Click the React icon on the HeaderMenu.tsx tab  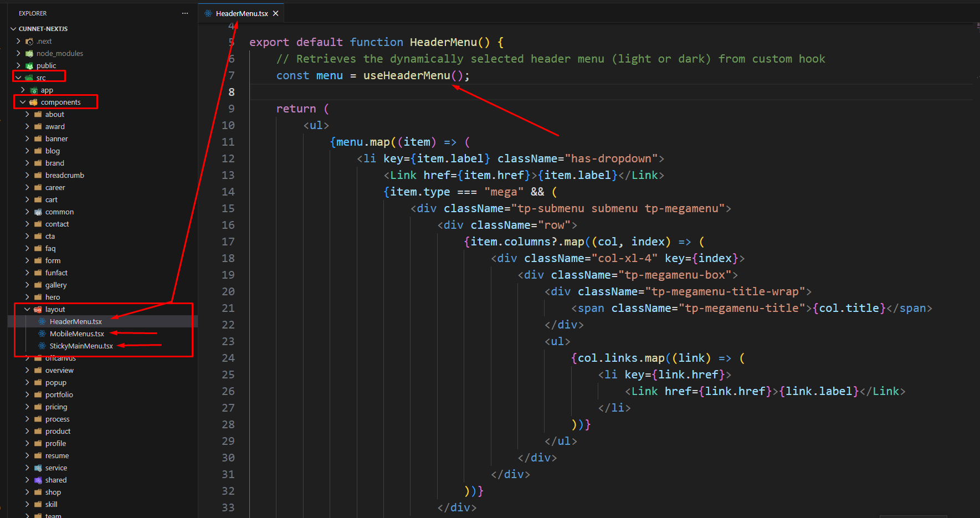[x=208, y=12]
